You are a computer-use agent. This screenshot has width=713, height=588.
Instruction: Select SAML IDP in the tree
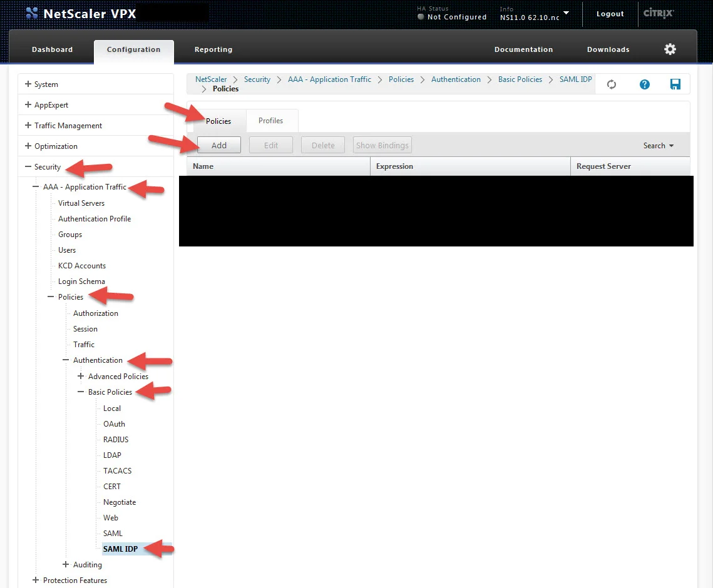click(x=120, y=549)
